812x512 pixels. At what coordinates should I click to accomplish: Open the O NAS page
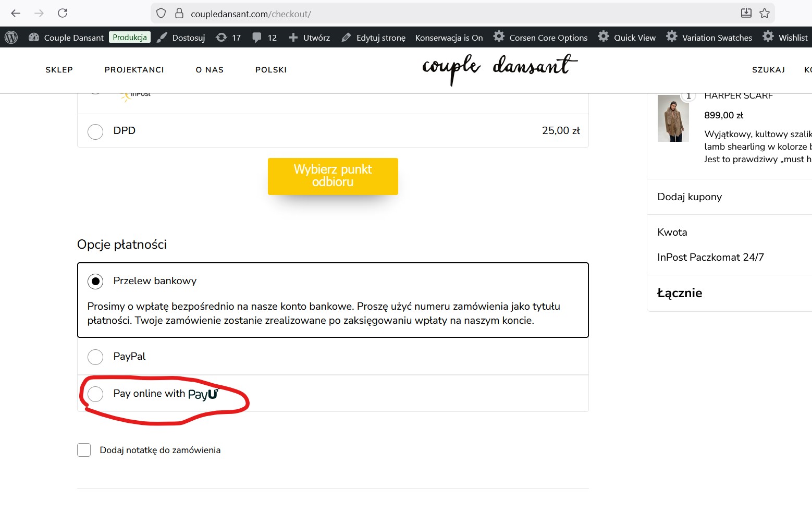coord(210,70)
